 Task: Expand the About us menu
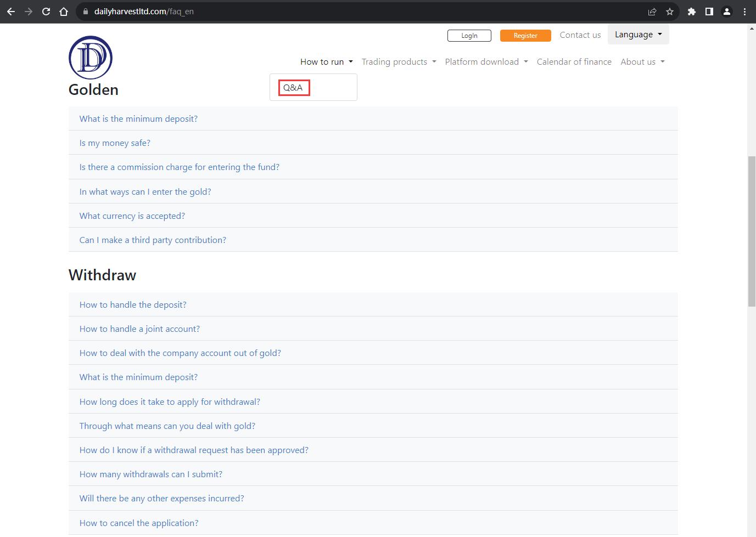642,62
